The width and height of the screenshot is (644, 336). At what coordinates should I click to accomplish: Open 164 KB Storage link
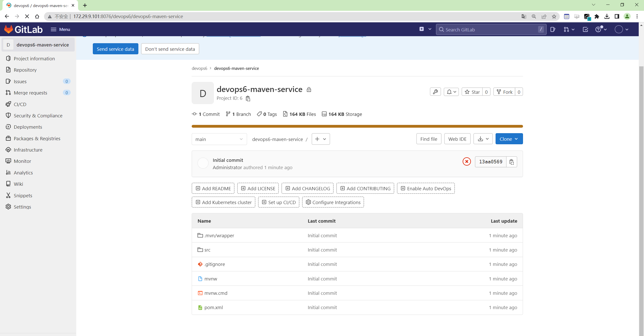tap(342, 114)
